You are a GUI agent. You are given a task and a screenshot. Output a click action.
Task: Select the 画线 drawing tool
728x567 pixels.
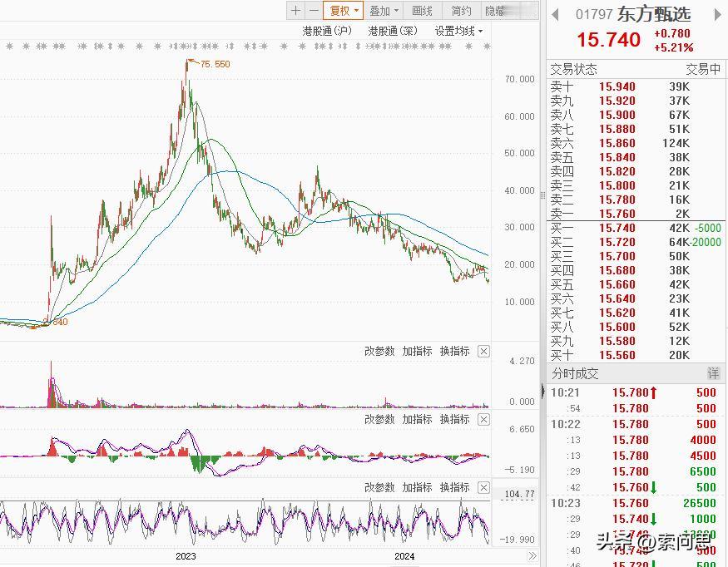tap(422, 10)
